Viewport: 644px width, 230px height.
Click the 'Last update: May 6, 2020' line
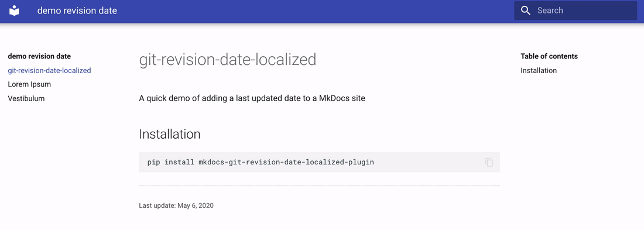(x=176, y=205)
